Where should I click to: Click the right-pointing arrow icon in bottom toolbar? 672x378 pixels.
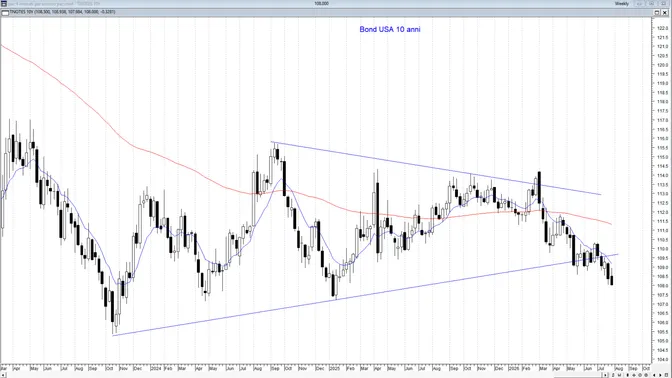tap(660, 375)
